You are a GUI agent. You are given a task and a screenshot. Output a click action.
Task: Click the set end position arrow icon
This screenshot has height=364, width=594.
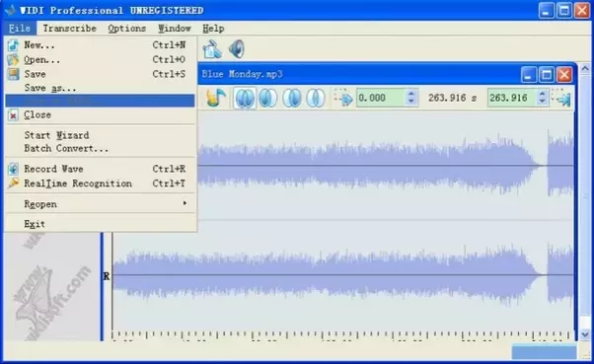[561, 98]
